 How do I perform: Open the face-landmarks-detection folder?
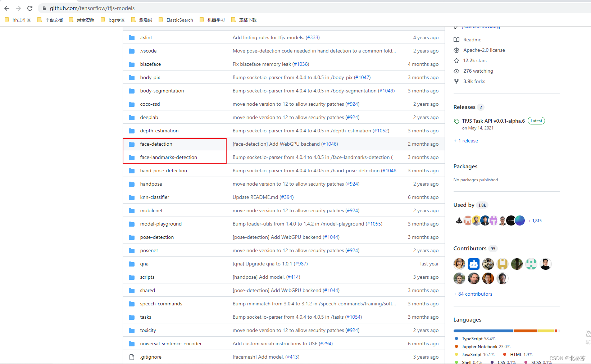click(x=168, y=157)
